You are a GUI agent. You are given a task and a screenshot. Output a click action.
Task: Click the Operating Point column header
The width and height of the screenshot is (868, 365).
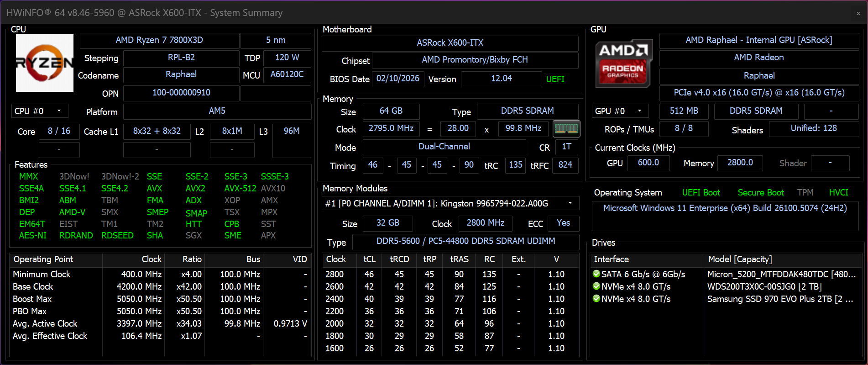(x=43, y=259)
